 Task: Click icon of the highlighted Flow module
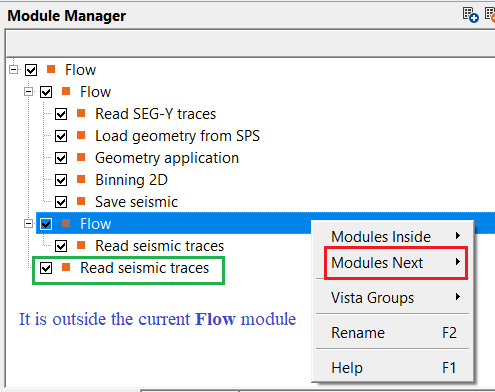[x=66, y=223]
